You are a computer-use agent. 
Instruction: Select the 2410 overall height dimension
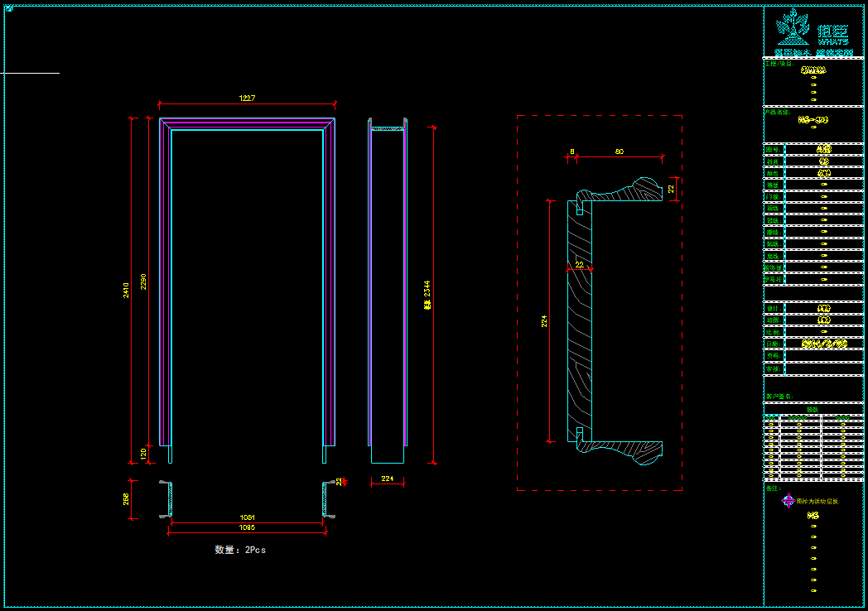126,290
